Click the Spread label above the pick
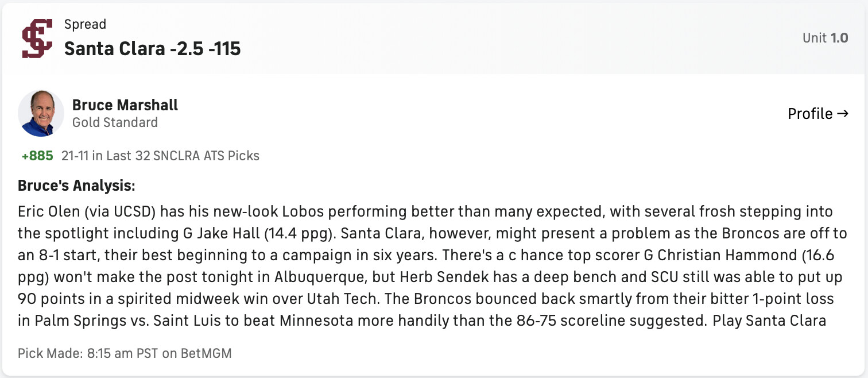Viewport: 868px width, 378px height. pyautogui.click(x=85, y=24)
